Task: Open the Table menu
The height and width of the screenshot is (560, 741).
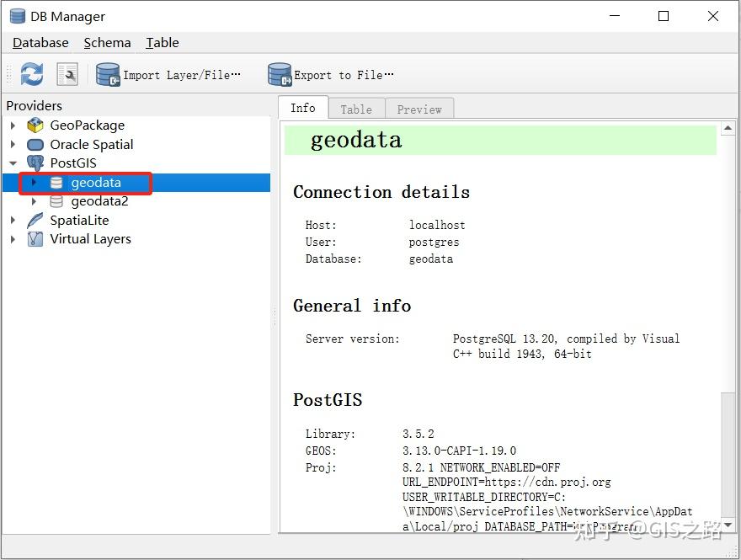Action: tap(162, 42)
